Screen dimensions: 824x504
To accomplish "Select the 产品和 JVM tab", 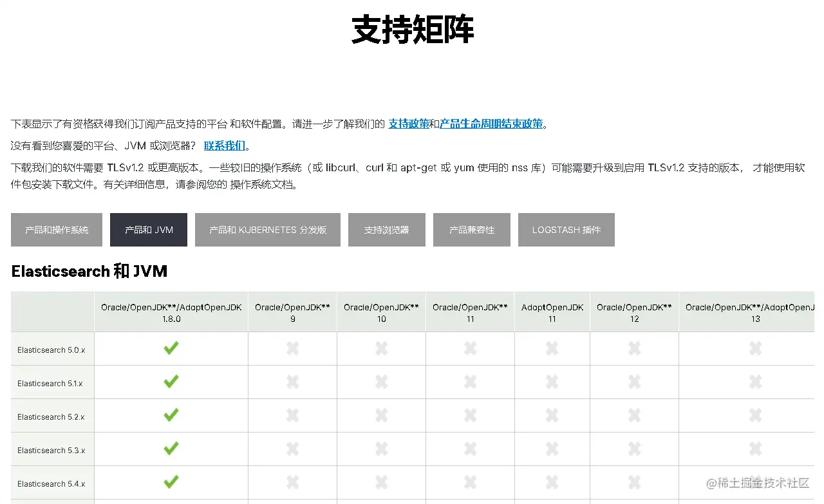I will 149,230.
